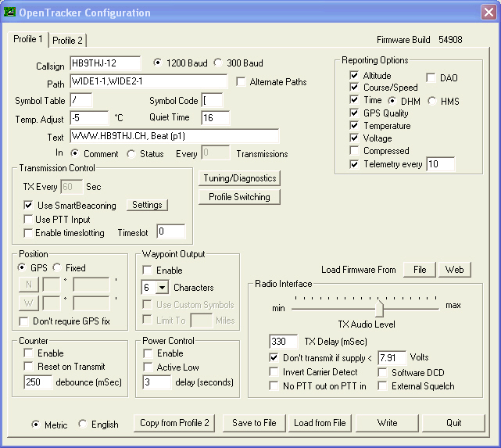This screenshot has width=501, height=448.
Task: Toggle Time reporting checkbox
Action: click(354, 100)
